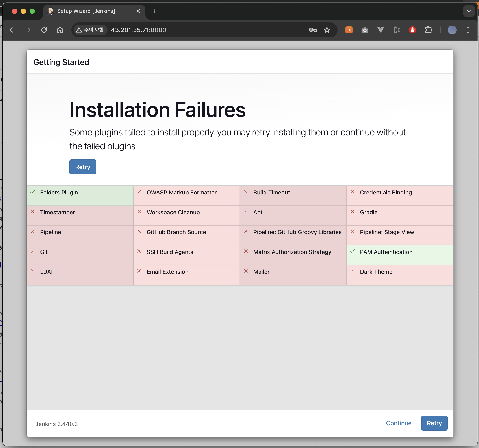Viewport: 479px width, 448px height.
Task: Open the extensions puzzle icon
Action: click(428, 30)
